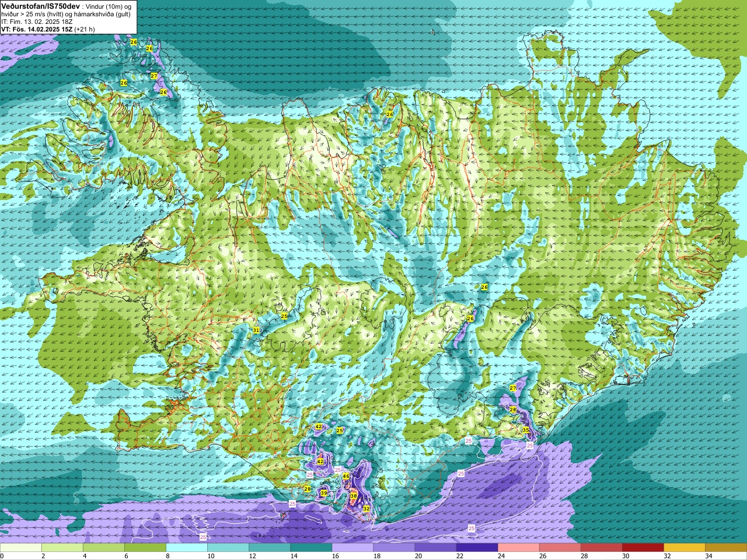The image size is (747, 560).
Task: Select the dark teal 14–16 m/s legend swatch
Action: (x=311, y=548)
